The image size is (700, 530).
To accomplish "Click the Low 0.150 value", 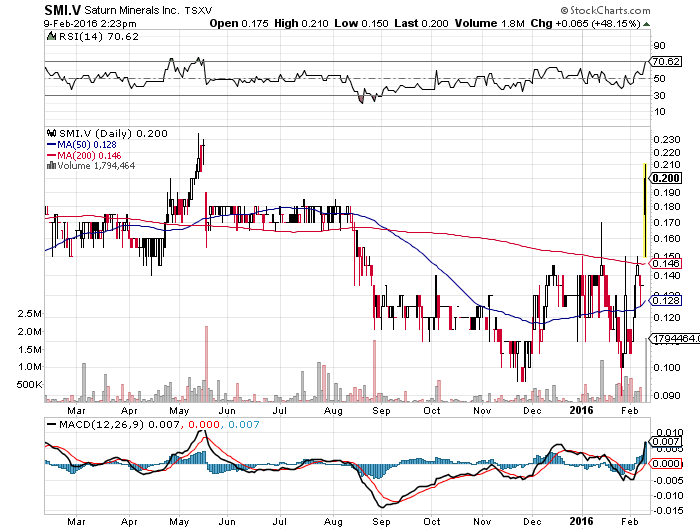I will click(361, 23).
